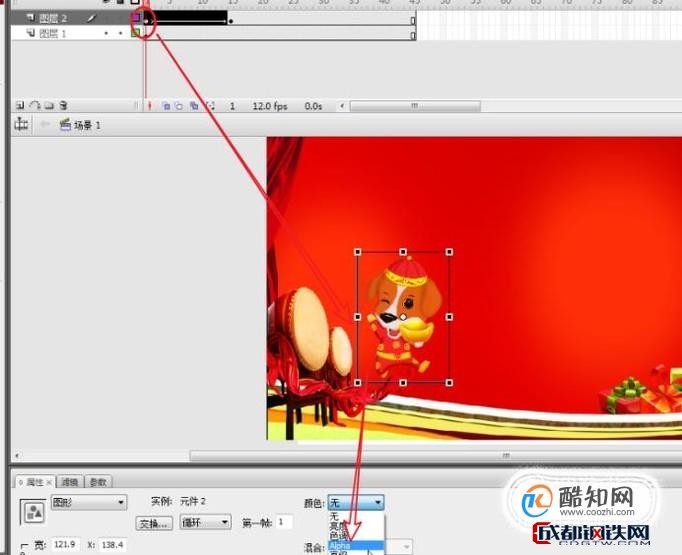
Task: Click the pencil icon on 图层 2
Action: tap(91, 18)
